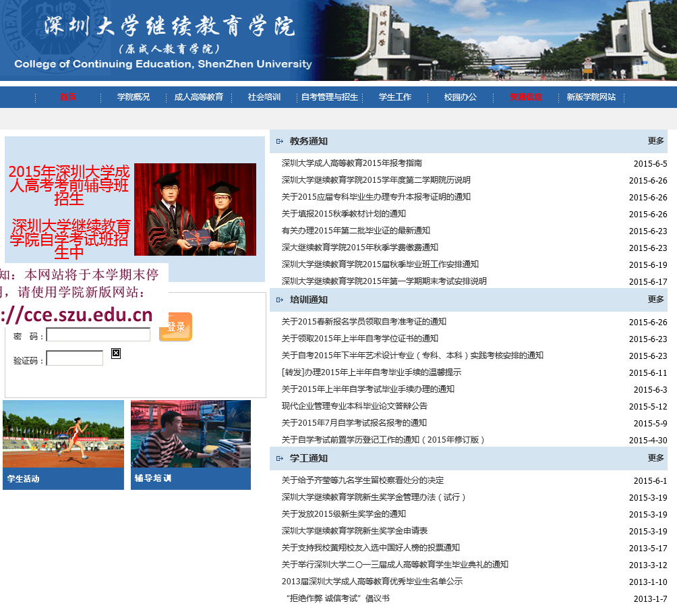Open the 学生活动 image tile
Viewport: 677px width, 616px height.
(63, 445)
